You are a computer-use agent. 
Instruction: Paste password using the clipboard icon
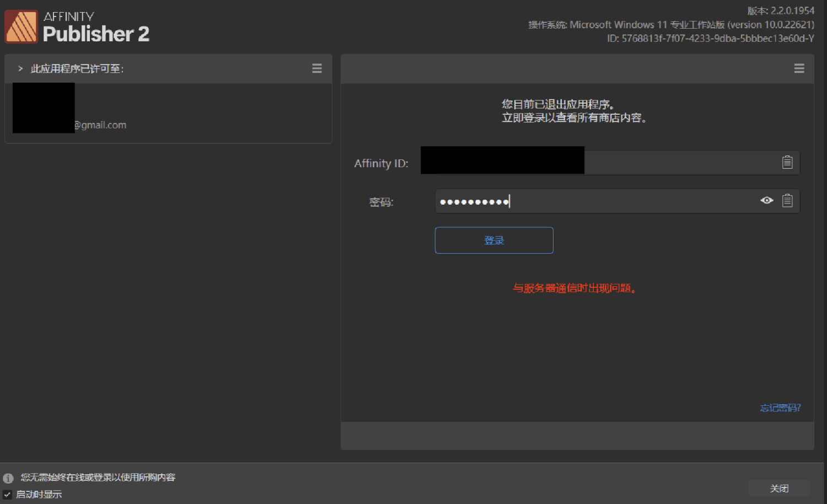click(x=787, y=200)
